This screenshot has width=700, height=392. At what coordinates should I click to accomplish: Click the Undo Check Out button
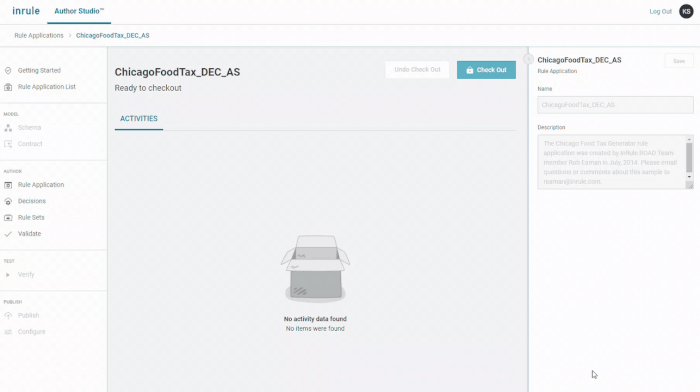click(417, 70)
